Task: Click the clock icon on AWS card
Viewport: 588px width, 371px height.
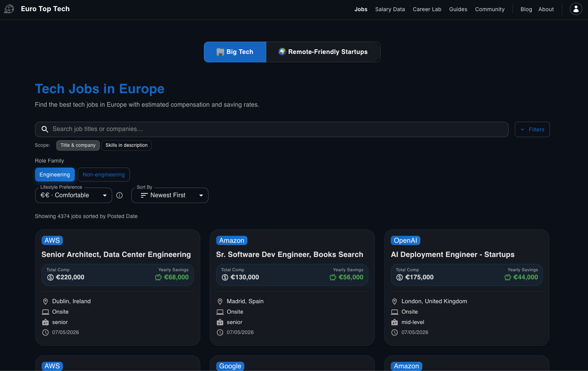Action: tap(45, 332)
